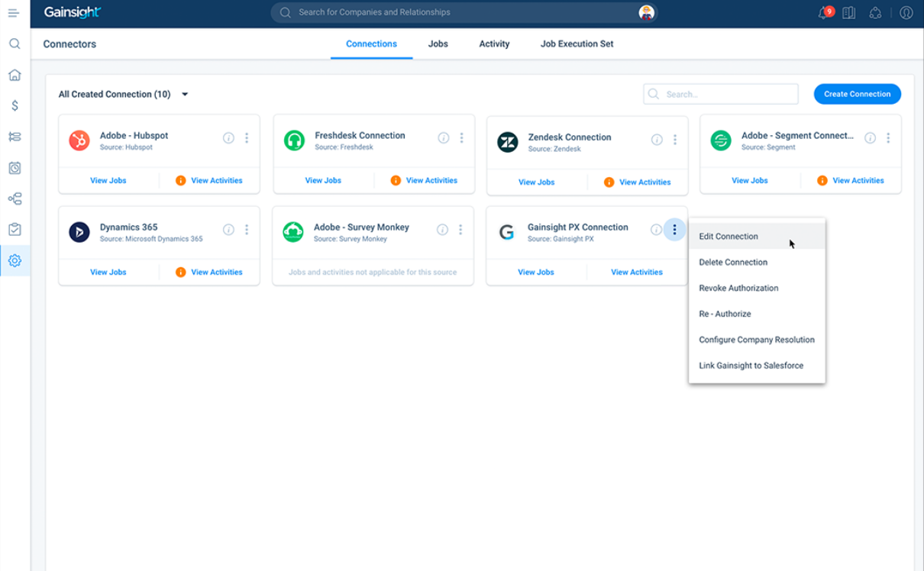
Task: View Activities for Adobe - Segment Connection
Action: [858, 181]
